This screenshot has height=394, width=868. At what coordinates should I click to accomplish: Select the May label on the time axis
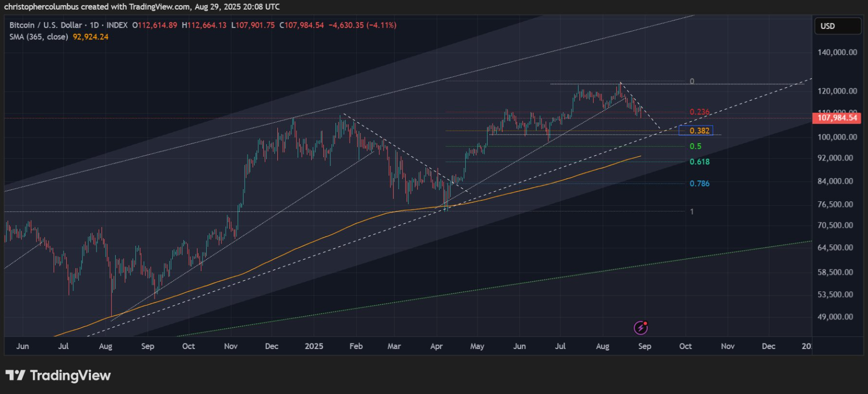[477, 346]
